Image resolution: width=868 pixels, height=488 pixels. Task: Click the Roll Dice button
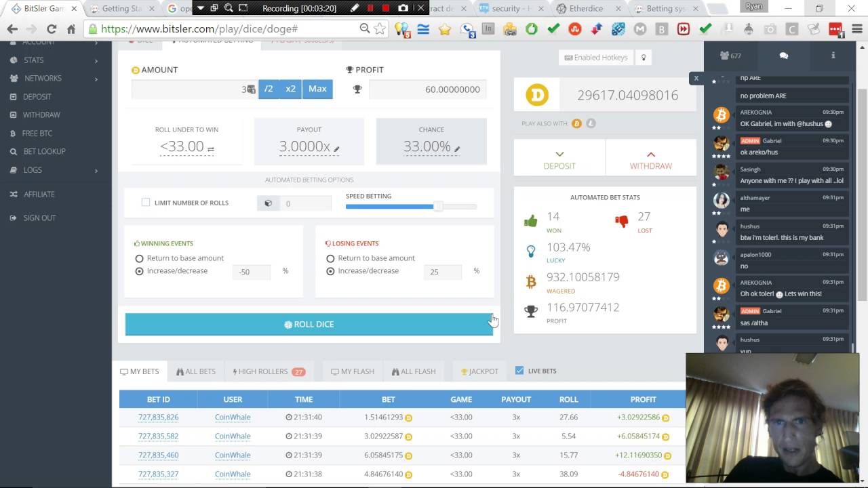[309, 325]
